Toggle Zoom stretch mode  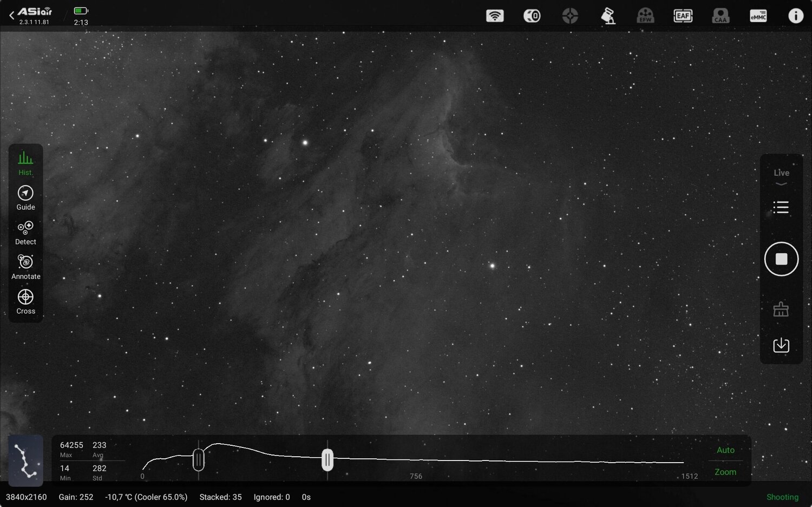725,471
